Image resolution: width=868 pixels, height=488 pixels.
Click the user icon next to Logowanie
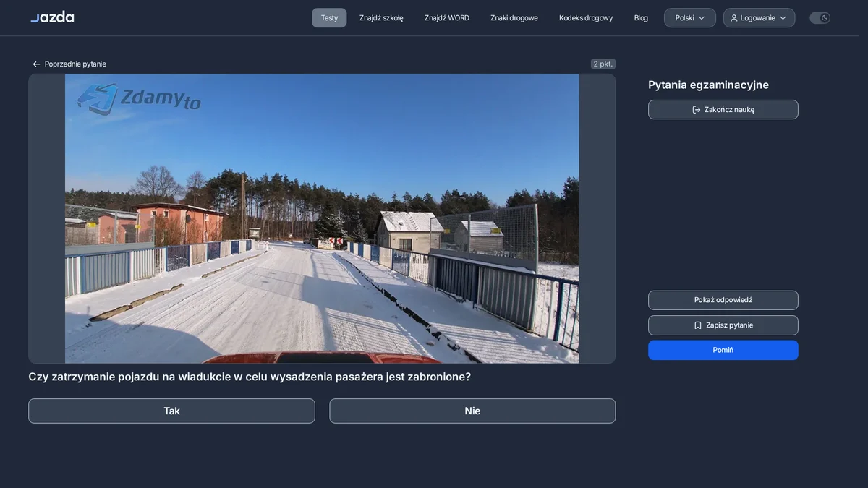734,18
